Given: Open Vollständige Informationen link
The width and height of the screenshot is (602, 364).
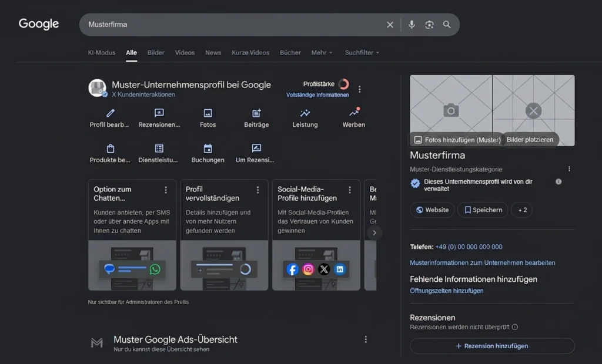Looking at the screenshot, I should [x=317, y=95].
